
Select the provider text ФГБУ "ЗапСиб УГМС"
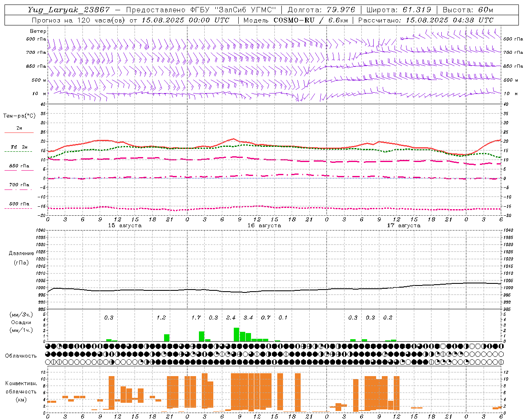coord(233,10)
